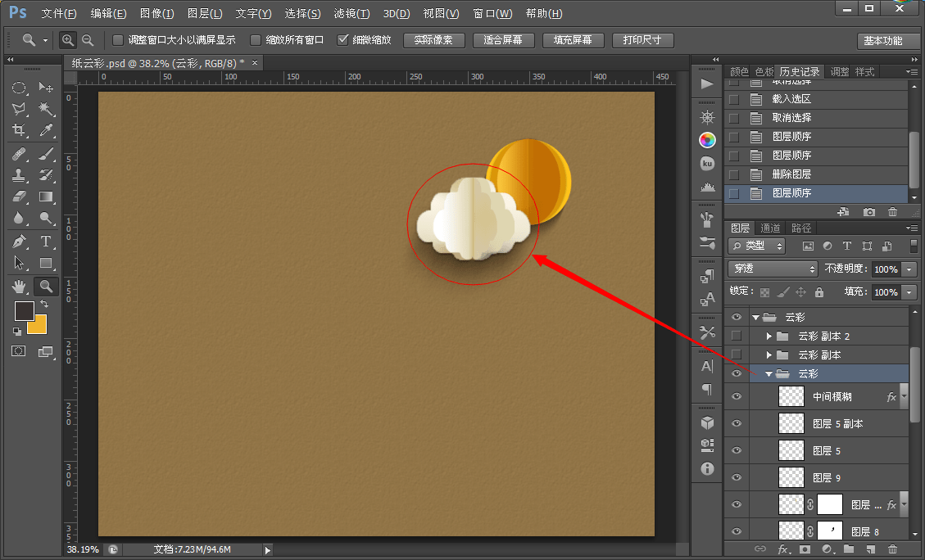The image size is (925, 560).
Task: Select the Hand tool
Action: pos(19,287)
